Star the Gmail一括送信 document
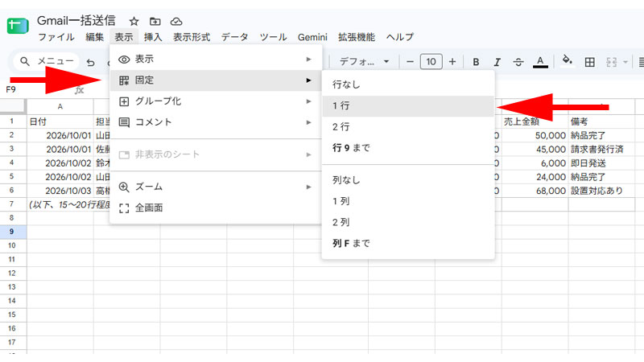The width and height of the screenshot is (644, 362). coord(134,22)
